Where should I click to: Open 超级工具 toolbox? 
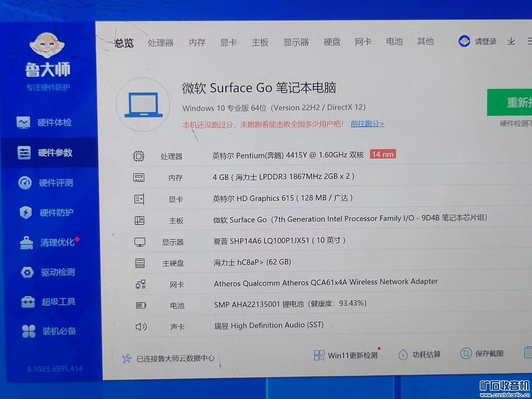pos(48,302)
